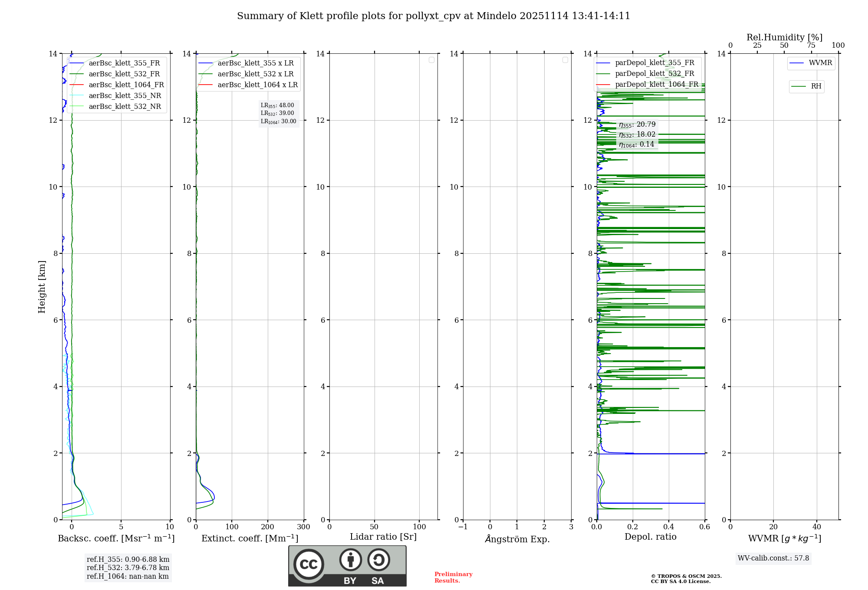Click the Creative Commons CC icon
Screen dimensions: 868x590
309,564
